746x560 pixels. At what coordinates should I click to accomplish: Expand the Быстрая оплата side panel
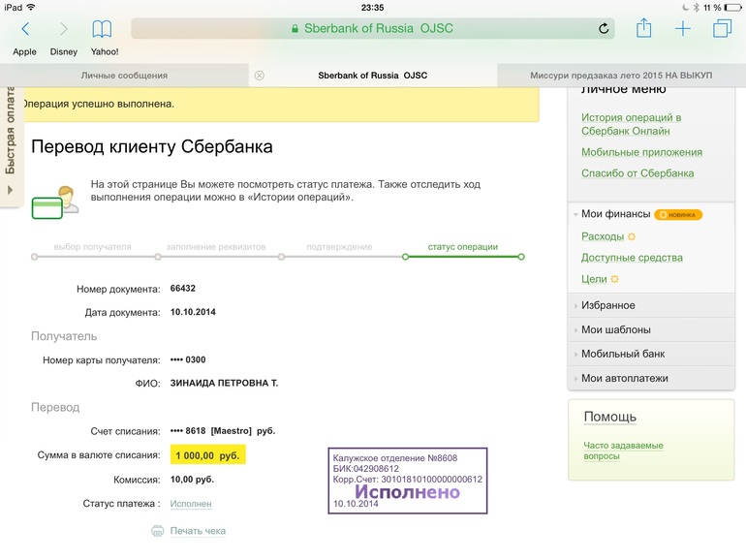tap(11, 147)
